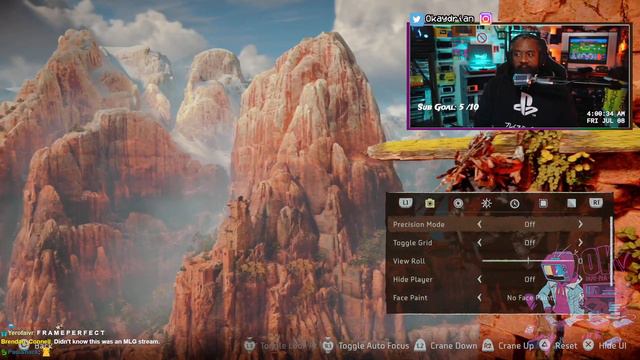Click the 4:00:34 AM clock overlay
This screenshot has height=360, width=640.
coord(606,113)
